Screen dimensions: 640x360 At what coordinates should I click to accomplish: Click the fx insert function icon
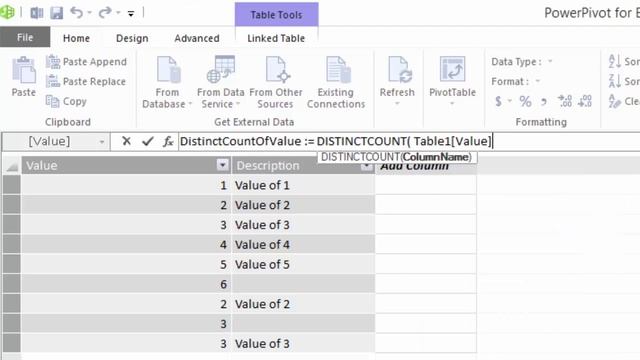click(x=168, y=141)
